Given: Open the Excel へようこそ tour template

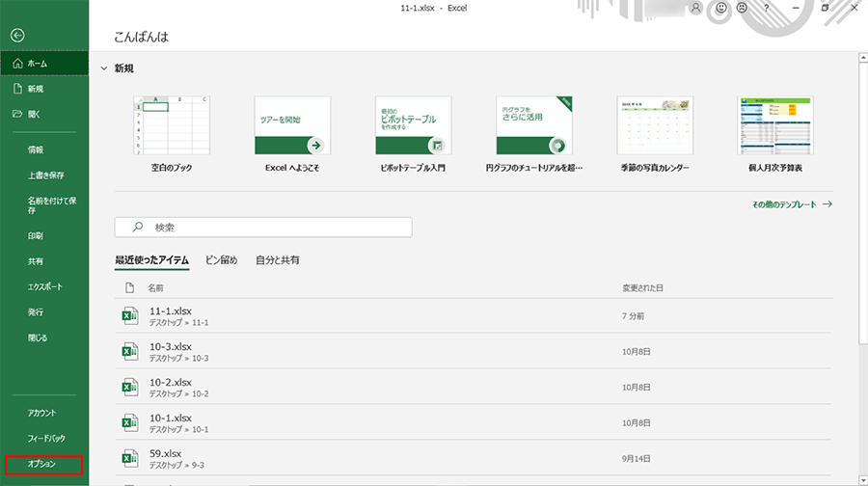Looking at the screenshot, I should pyautogui.click(x=292, y=134).
